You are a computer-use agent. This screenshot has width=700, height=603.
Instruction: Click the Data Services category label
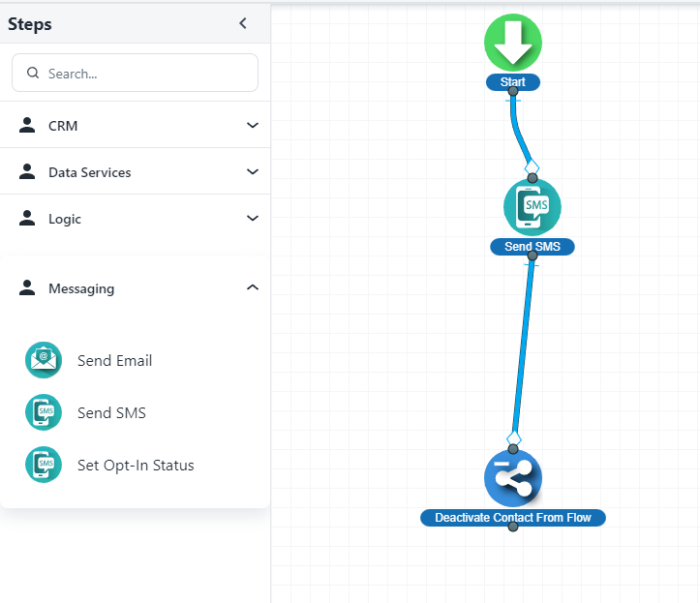(x=89, y=172)
